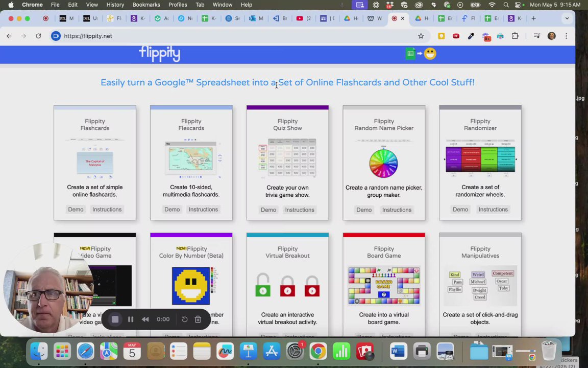Click the Flippity Board Game title
Screen dimensions: 588x368
[384, 252]
